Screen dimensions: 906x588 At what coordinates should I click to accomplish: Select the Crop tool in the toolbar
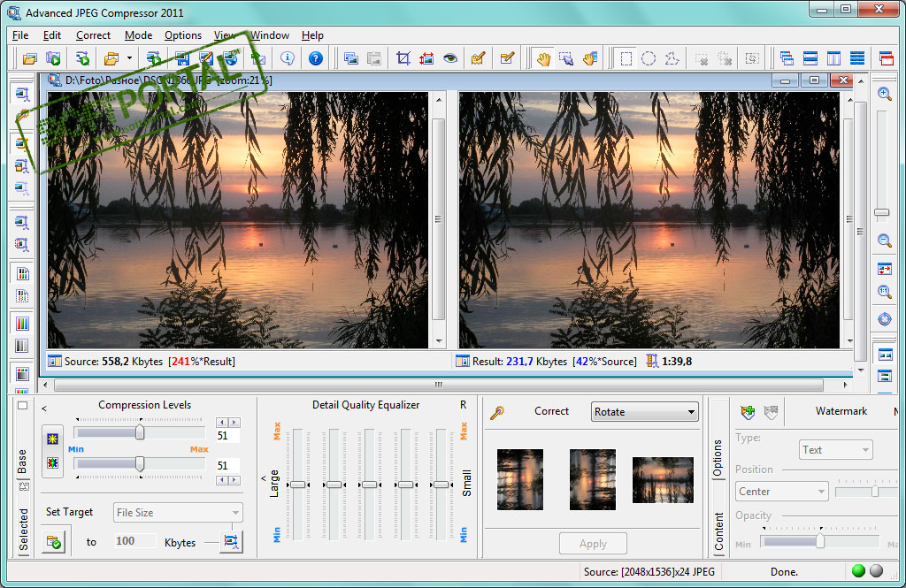[403, 58]
